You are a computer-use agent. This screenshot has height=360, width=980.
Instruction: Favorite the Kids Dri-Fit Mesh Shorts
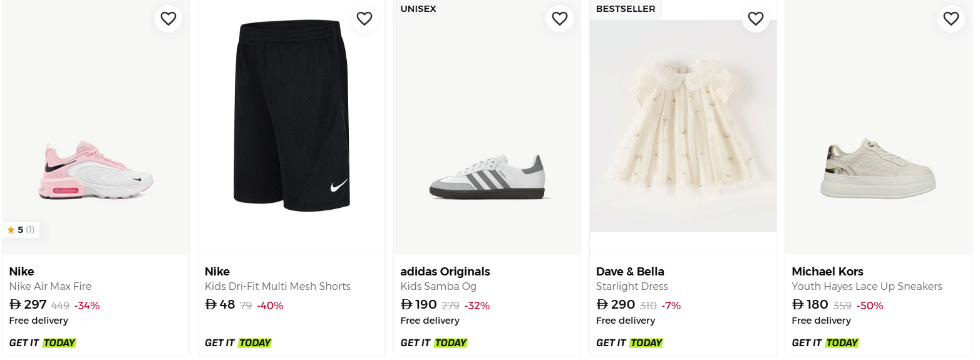[364, 19]
